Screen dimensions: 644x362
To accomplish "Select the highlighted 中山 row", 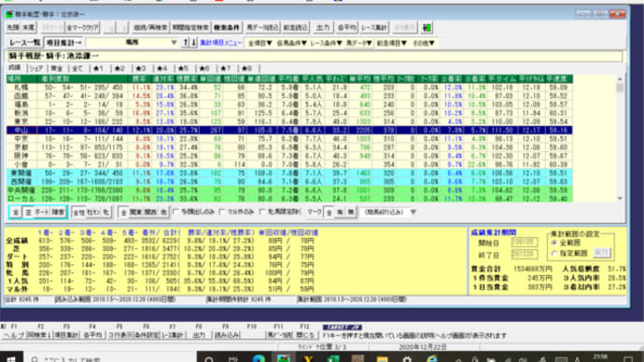I will tap(289, 130).
